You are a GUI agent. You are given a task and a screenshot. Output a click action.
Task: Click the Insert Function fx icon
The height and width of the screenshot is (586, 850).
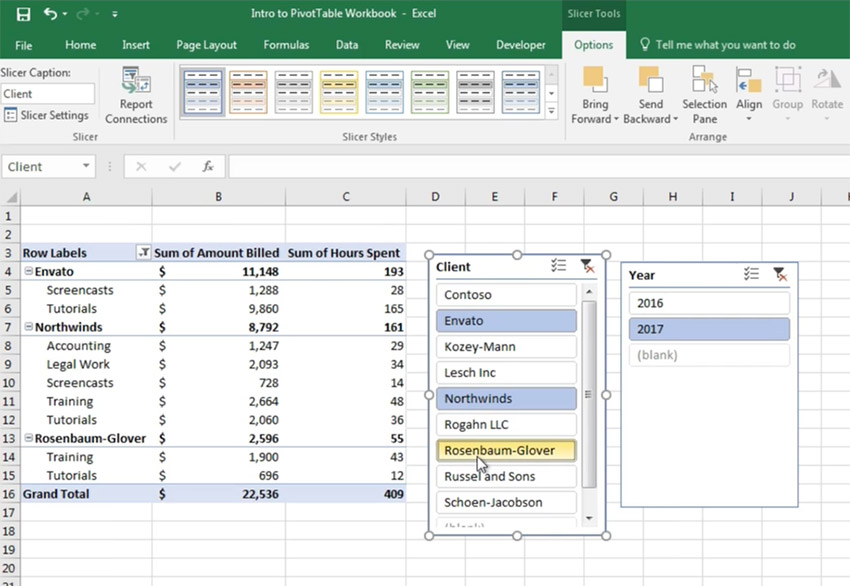[208, 166]
